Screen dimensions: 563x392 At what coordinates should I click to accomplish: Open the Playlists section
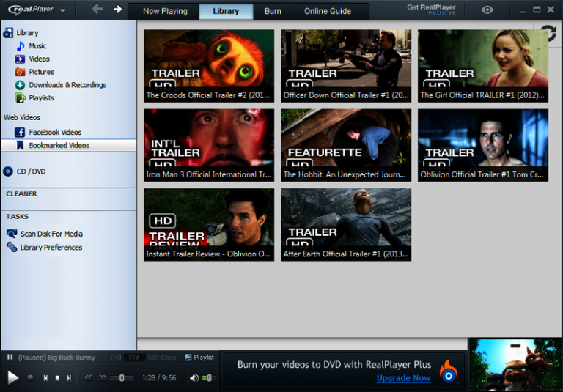pos(41,97)
